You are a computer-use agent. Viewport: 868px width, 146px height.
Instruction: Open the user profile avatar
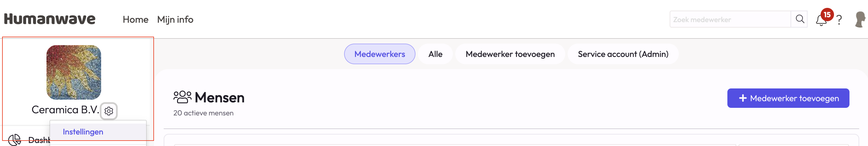pyautogui.click(x=860, y=19)
